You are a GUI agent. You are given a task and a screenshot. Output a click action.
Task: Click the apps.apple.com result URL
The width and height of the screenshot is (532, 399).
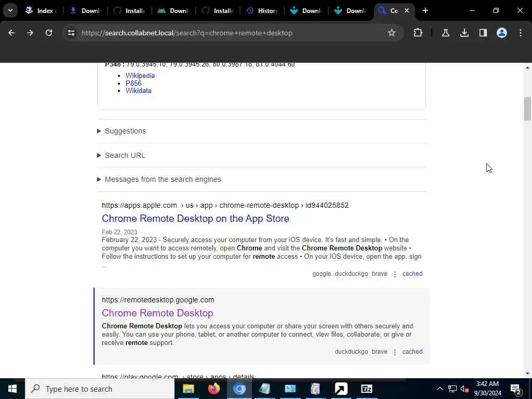click(225, 205)
